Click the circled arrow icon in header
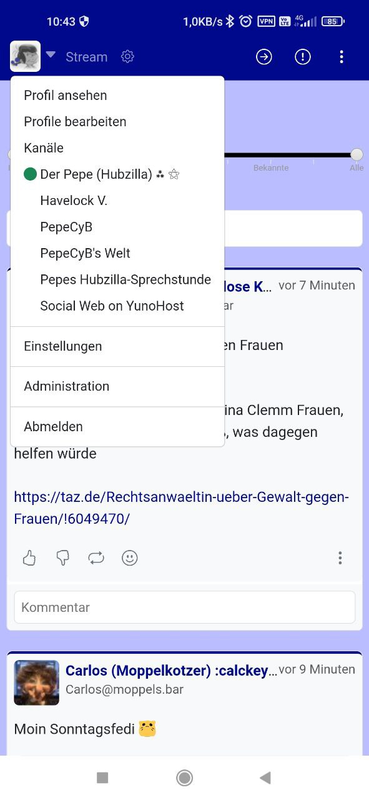Screen dimensions: 369x800 pyautogui.click(x=264, y=57)
